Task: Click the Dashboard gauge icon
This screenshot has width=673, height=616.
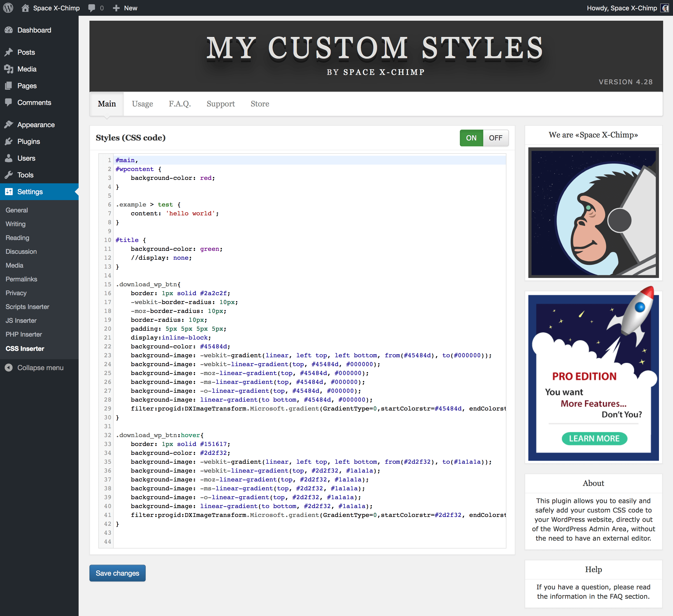Action: point(9,30)
